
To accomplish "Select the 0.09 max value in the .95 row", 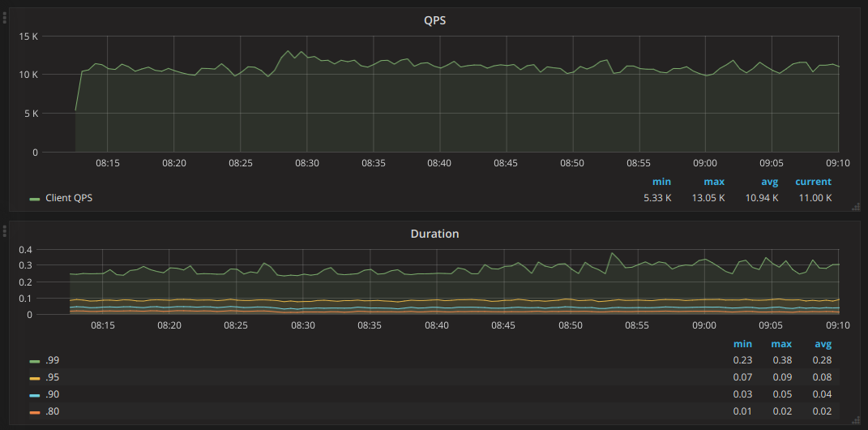I will pos(782,377).
